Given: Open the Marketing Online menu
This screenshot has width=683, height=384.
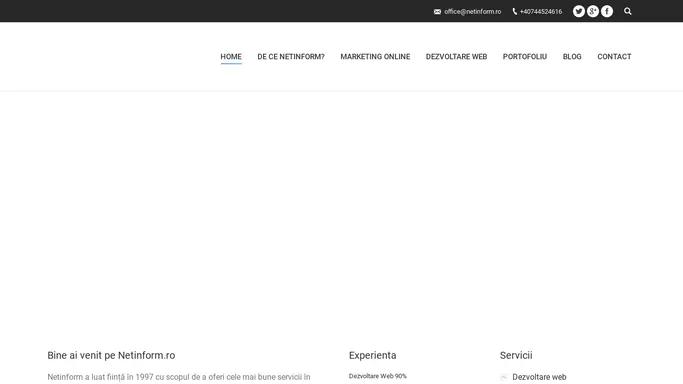Looking at the screenshot, I should click(x=375, y=57).
